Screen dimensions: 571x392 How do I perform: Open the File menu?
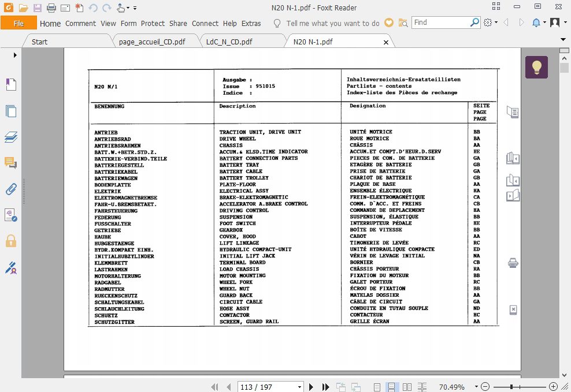18,23
